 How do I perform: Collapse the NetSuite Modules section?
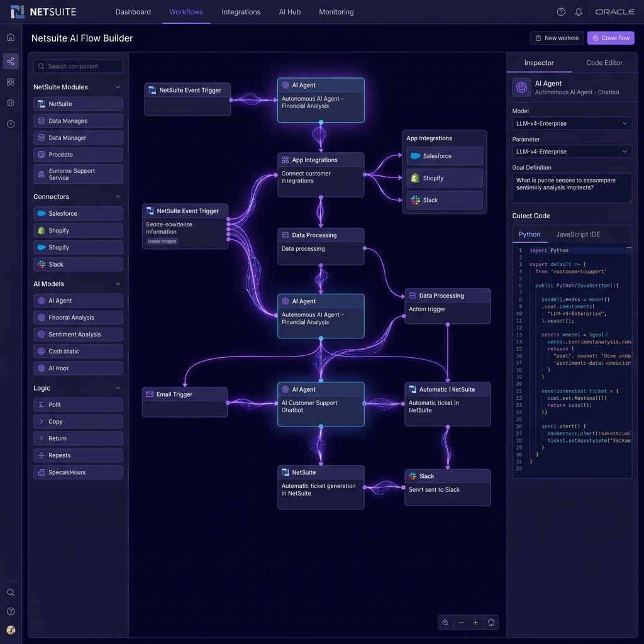coord(118,87)
